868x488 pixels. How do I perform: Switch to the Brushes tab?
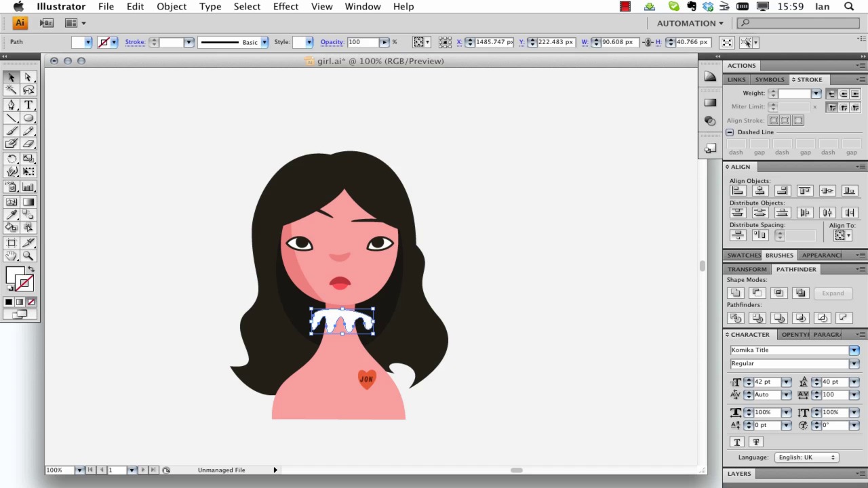pyautogui.click(x=778, y=256)
